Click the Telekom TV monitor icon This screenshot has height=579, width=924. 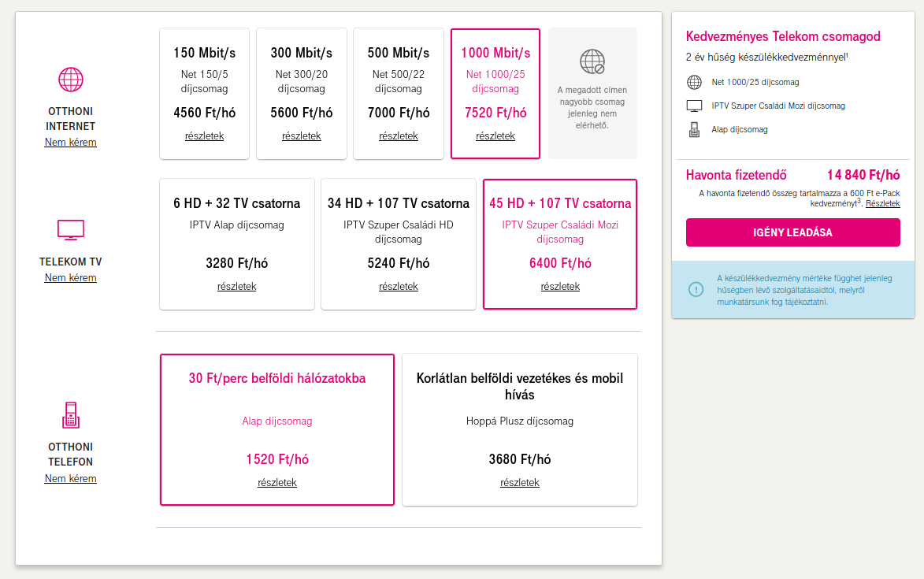[71, 230]
